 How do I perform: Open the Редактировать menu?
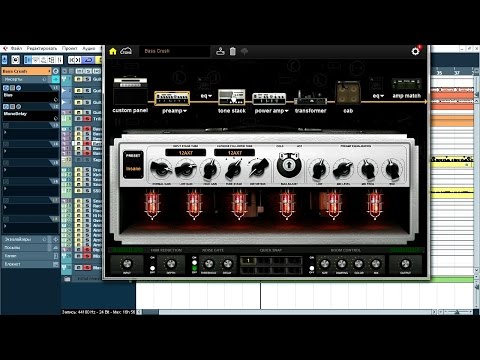[x=42, y=48]
